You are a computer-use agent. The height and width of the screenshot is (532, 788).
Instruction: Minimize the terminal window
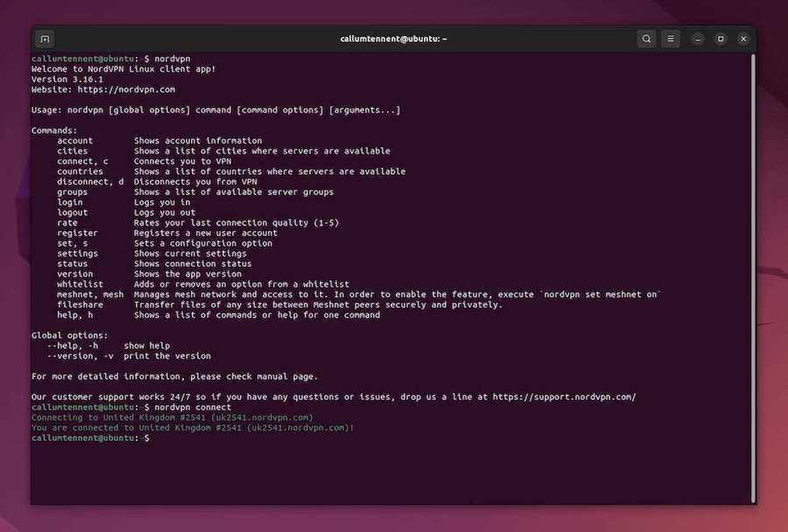[x=698, y=38]
